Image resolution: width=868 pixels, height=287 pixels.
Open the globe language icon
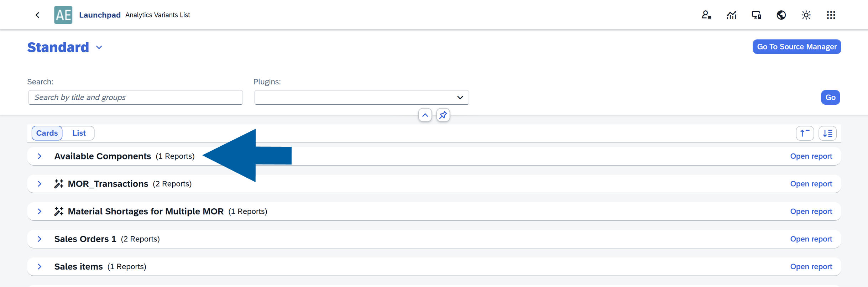[x=781, y=15]
